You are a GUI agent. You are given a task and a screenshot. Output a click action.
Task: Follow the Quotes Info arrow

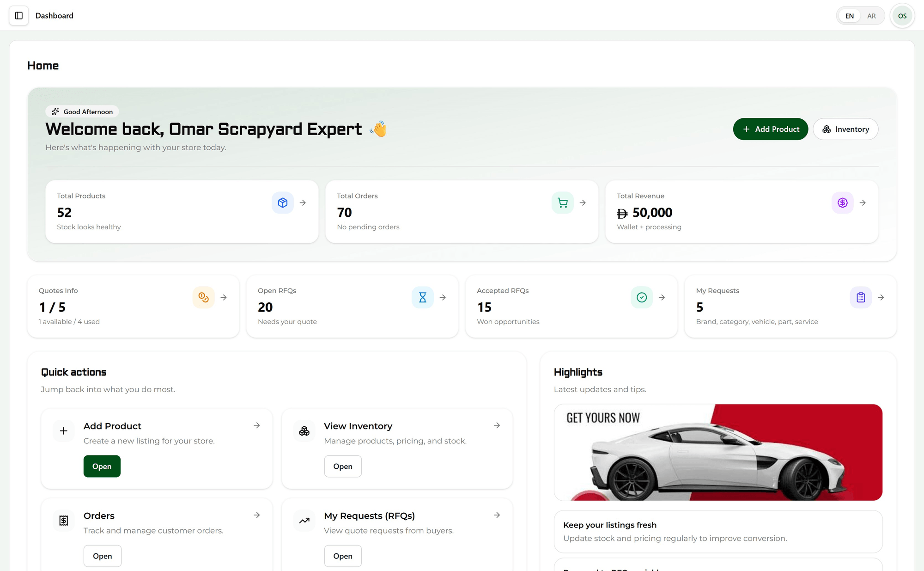pyautogui.click(x=224, y=297)
